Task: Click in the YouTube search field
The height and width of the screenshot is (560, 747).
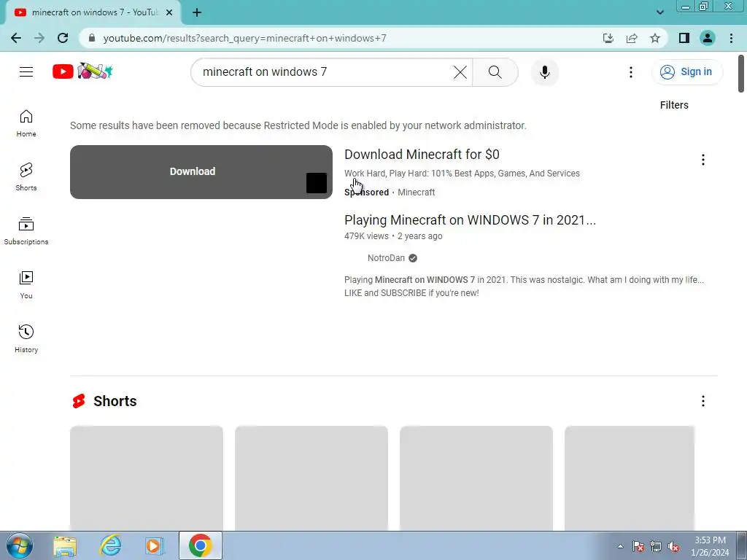Action: pos(324,72)
